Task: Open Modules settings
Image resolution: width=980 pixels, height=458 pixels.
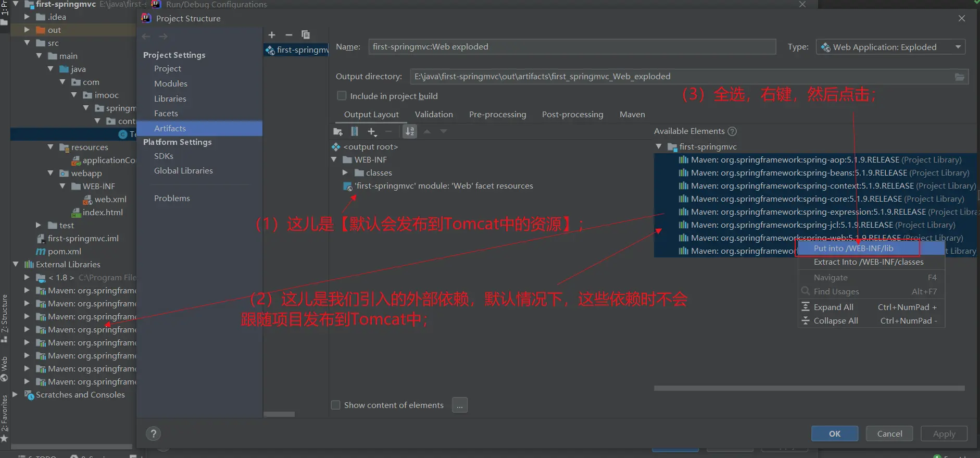Action: point(171,84)
